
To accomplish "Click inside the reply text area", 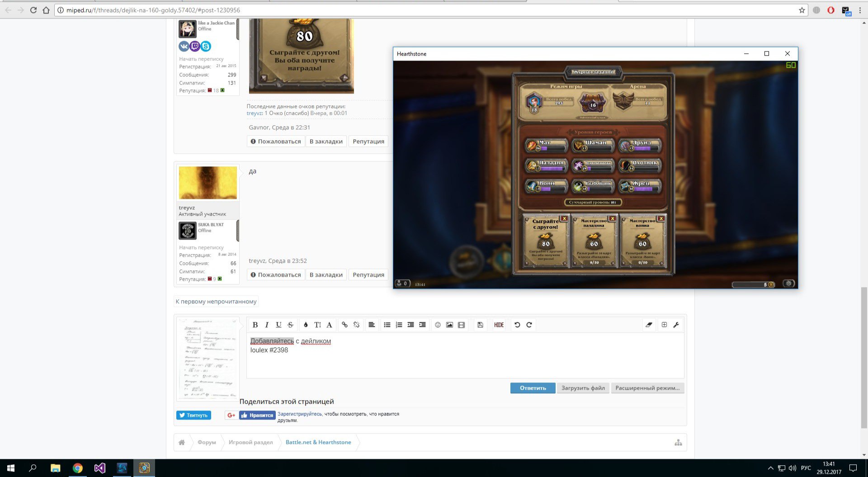I will [x=465, y=355].
